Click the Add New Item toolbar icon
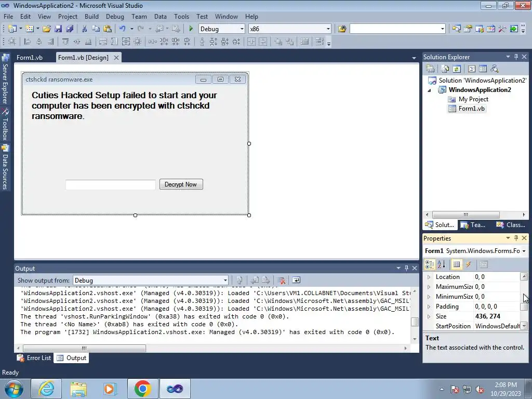This screenshot has width=532, height=399. 30,29
